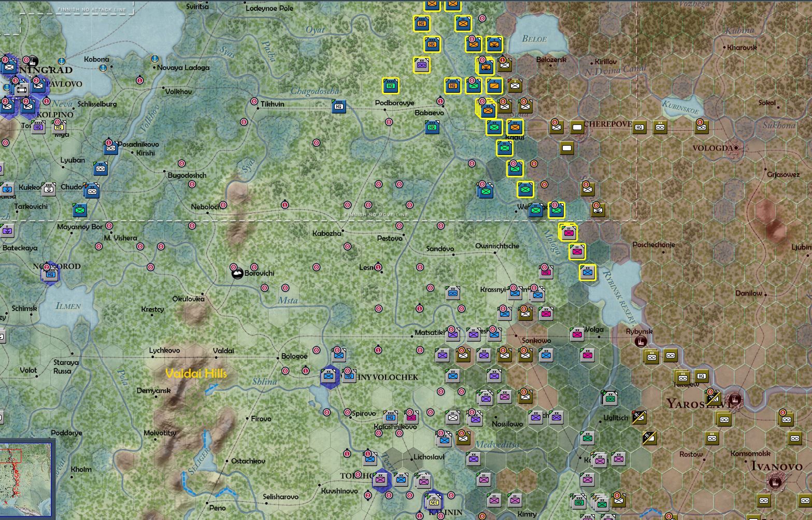Click the magenta motorized counter above Kalashnikovo
812x520 pixels.
click(x=411, y=417)
